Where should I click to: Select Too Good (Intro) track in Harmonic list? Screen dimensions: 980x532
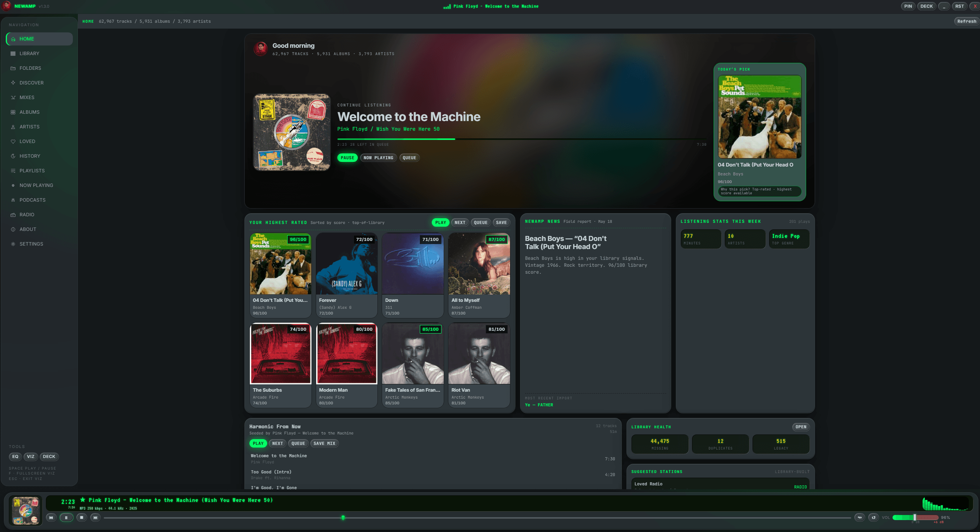(x=433, y=475)
